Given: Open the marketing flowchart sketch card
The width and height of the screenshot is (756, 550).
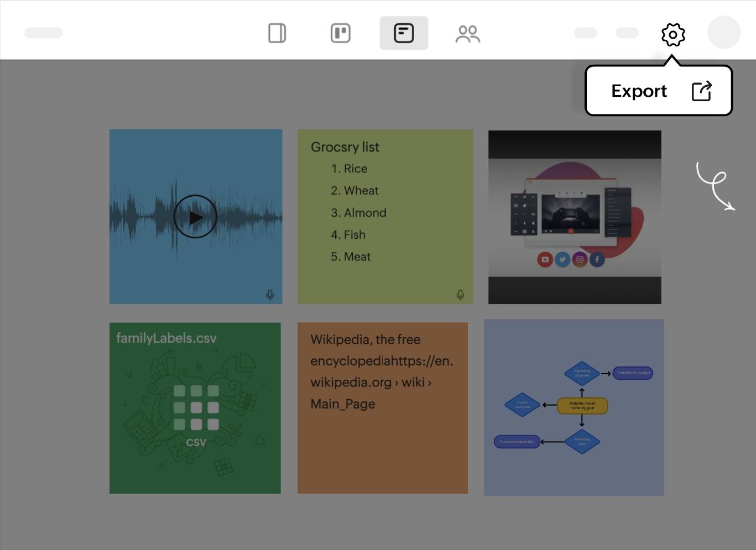Looking at the screenshot, I should coord(573,407).
